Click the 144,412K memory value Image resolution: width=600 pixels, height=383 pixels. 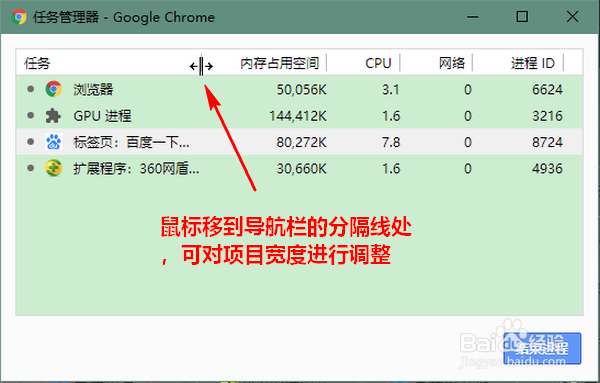tap(298, 116)
